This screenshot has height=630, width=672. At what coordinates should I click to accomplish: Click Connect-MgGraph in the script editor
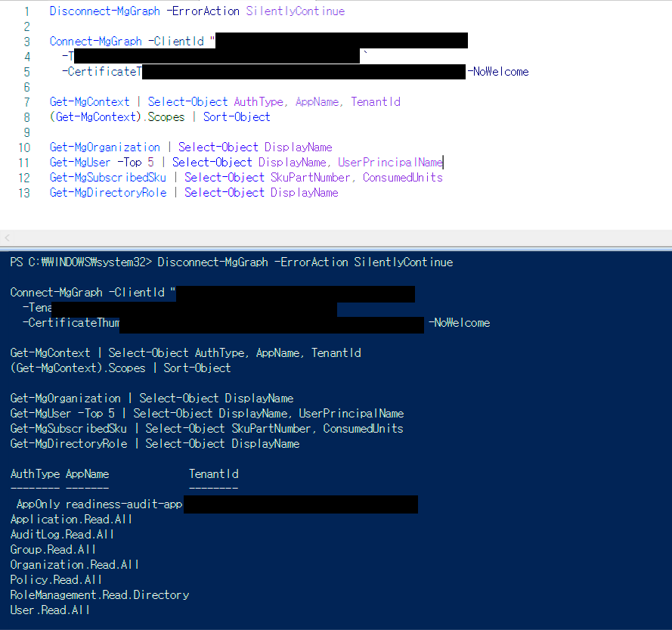[95, 41]
